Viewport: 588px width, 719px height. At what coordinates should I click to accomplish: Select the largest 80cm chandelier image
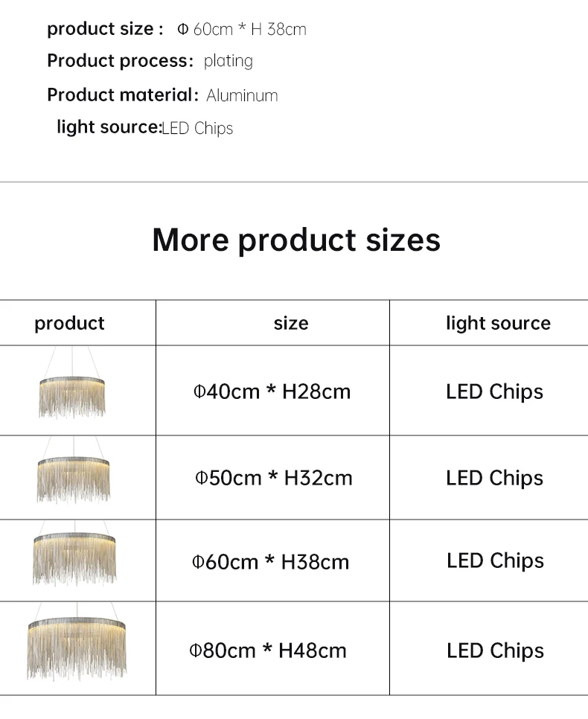(x=76, y=648)
